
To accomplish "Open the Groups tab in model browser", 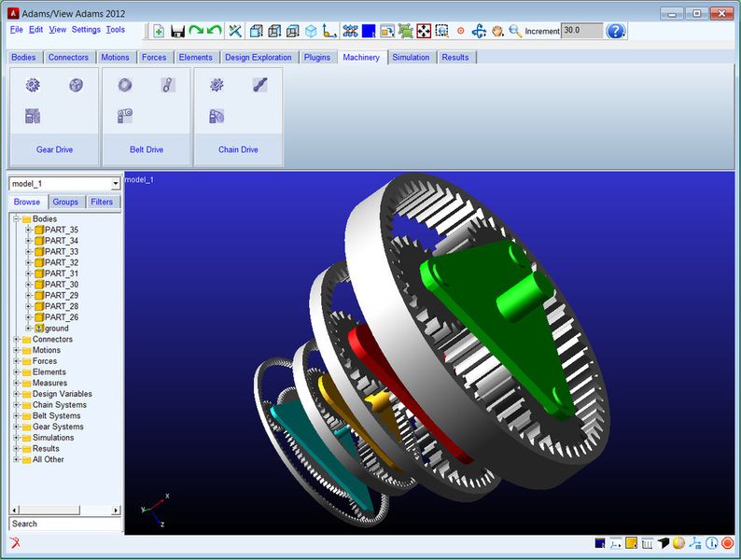I will (x=65, y=202).
